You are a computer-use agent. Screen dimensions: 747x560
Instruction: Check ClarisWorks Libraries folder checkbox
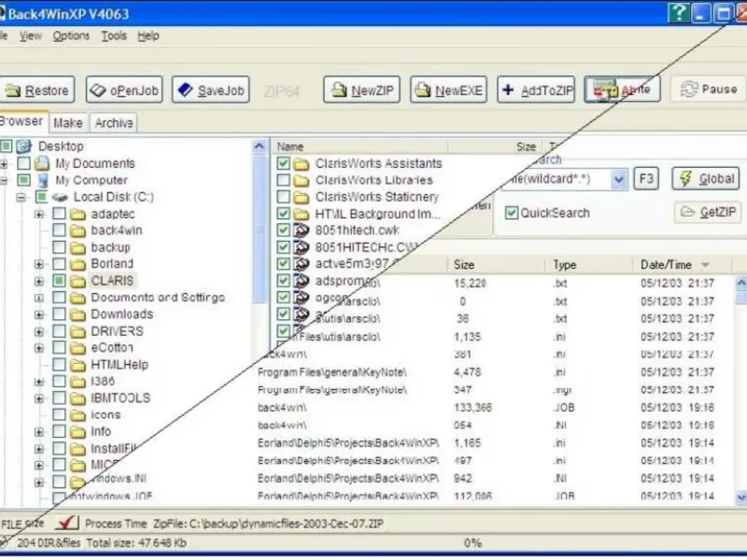tap(283, 180)
